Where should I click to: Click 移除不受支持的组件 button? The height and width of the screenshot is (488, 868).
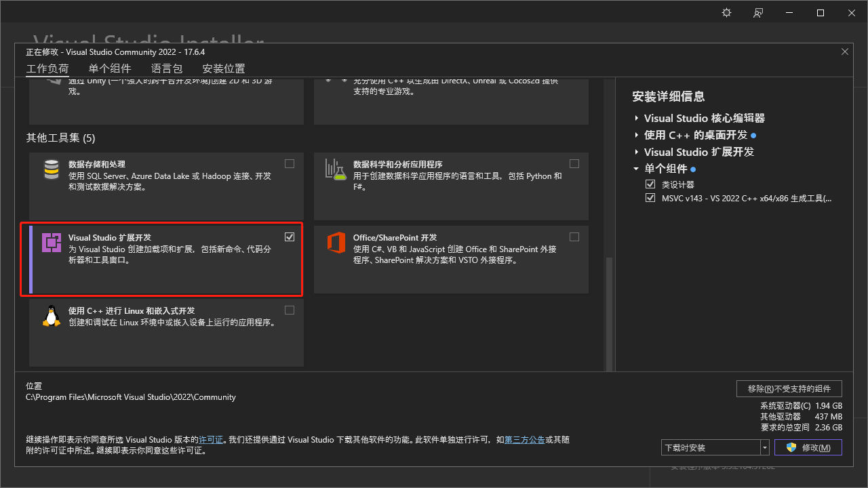(x=789, y=388)
